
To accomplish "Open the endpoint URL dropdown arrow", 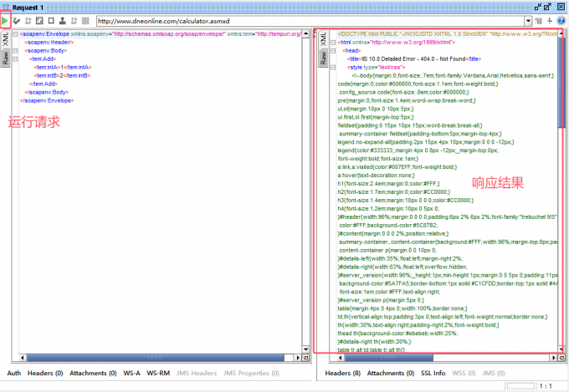I will click(528, 21).
